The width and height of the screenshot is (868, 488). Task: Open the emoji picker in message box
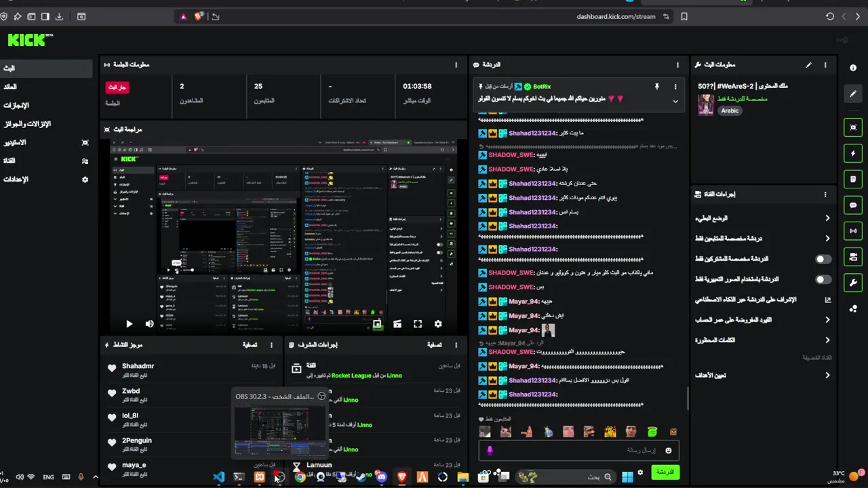pos(668,451)
